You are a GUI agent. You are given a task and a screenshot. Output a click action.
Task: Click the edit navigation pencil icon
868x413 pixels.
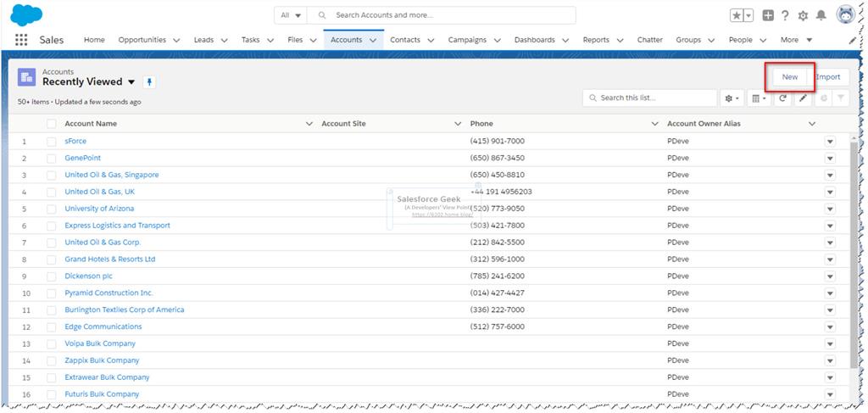click(853, 41)
